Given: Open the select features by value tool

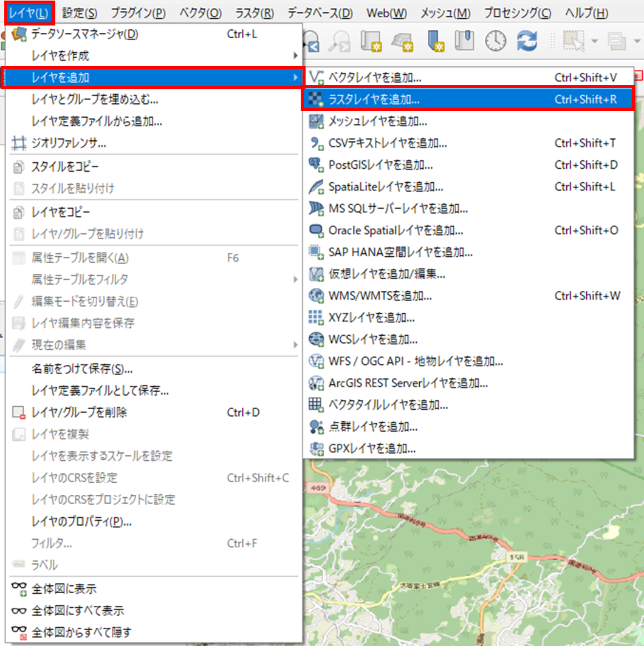Looking at the screenshot, I should click(x=616, y=41).
